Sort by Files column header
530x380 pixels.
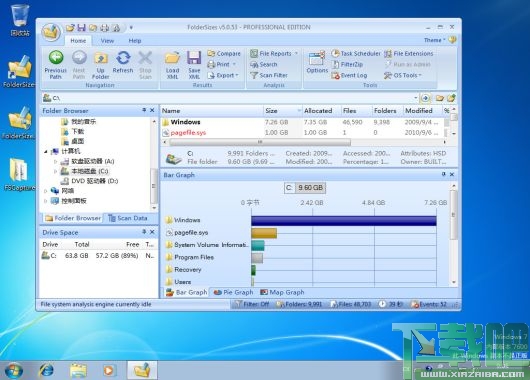point(357,111)
